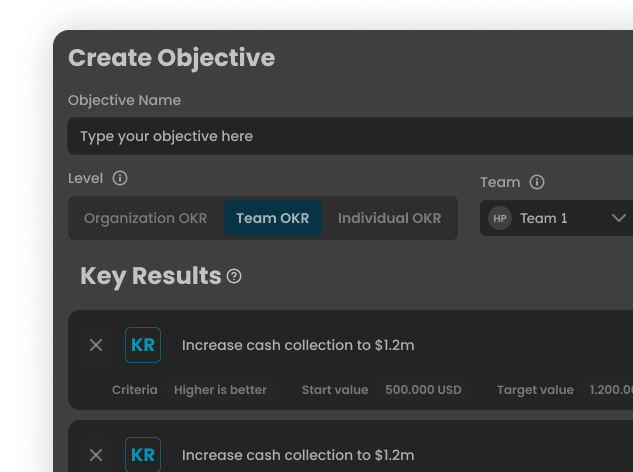The image size is (633, 472).
Task: Click the Team info icon
Action: click(x=537, y=182)
